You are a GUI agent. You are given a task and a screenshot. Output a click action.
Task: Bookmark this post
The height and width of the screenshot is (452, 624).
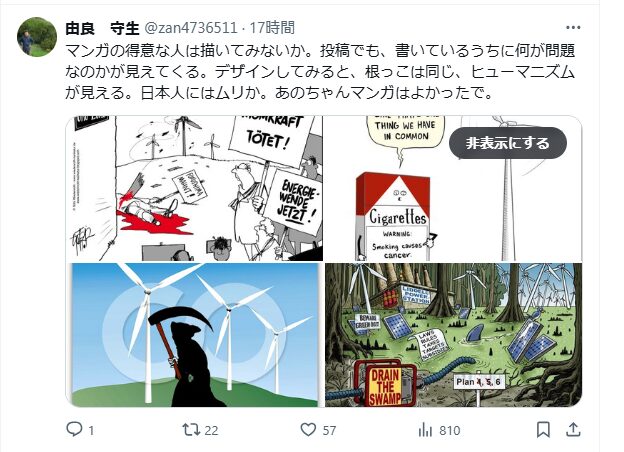[543, 430]
